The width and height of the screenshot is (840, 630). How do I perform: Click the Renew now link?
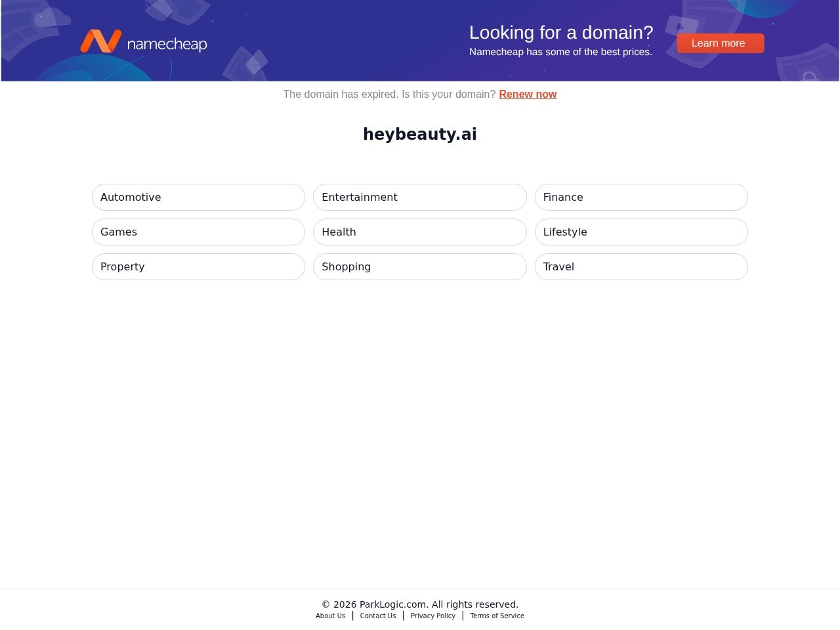(x=527, y=94)
